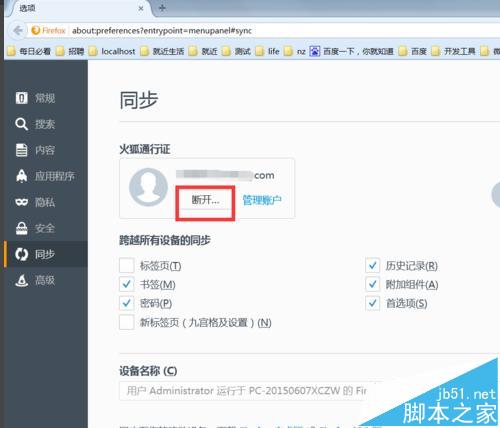The width and height of the screenshot is (500, 428).
Task: Open the 安全 (Security) sidebar section
Action: pos(46,228)
